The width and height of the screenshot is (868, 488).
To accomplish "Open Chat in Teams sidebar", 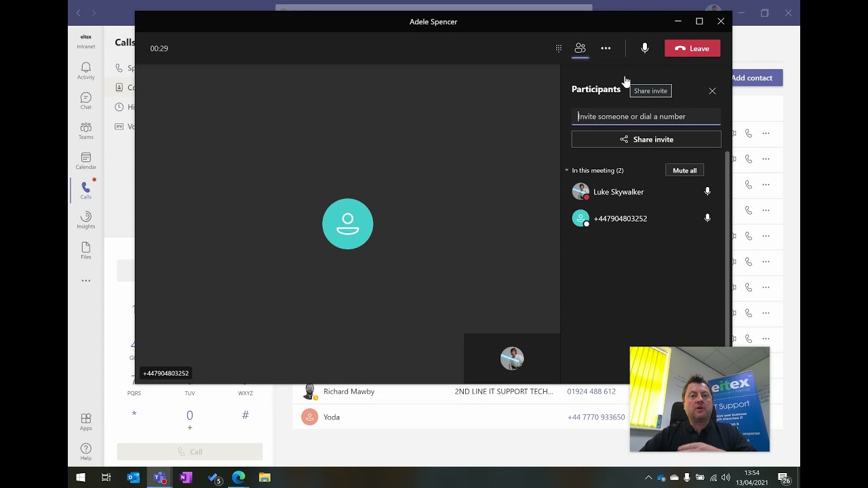I will 85,101.
